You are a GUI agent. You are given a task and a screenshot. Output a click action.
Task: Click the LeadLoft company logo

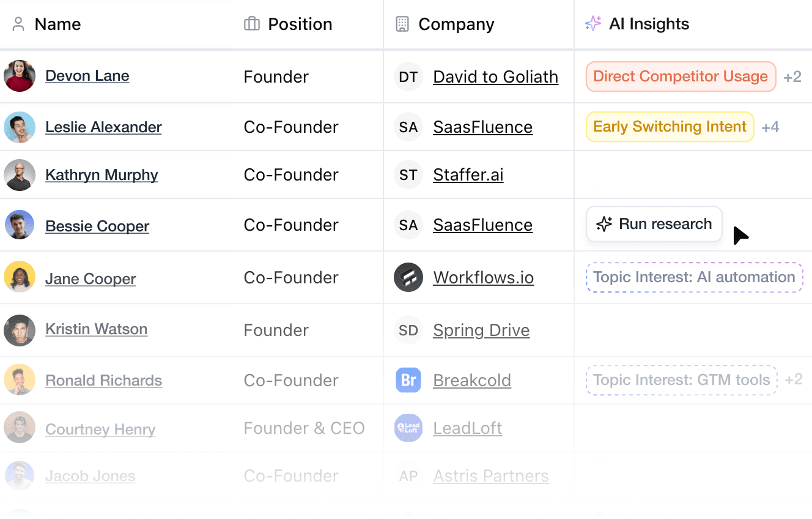(x=408, y=428)
